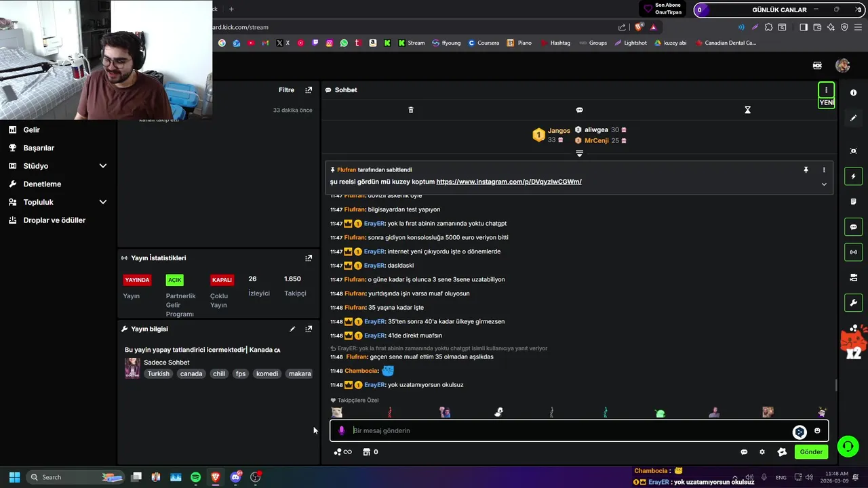This screenshot has width=868, height=488.
Task: Open pinned message three-dot options
Action: [x=824, y=170]
